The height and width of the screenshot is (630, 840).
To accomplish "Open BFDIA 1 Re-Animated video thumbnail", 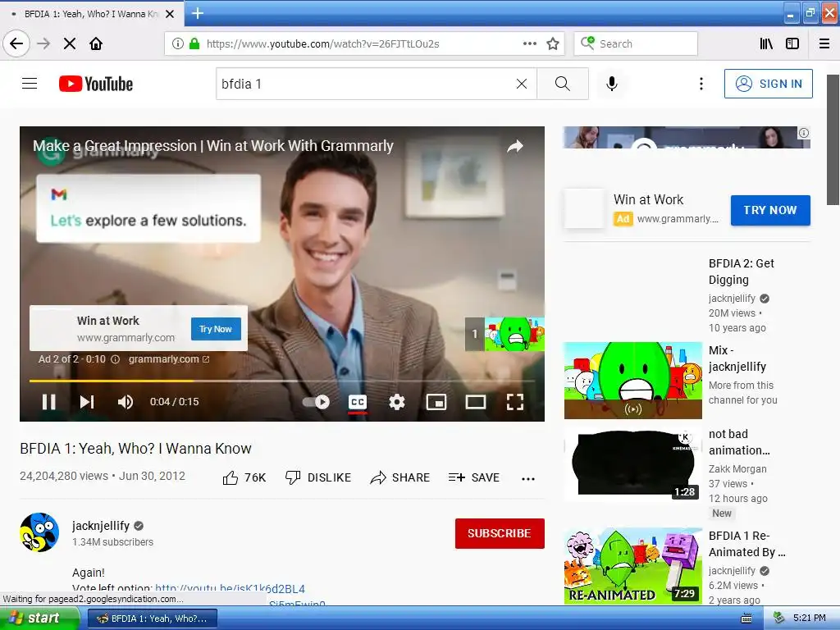I will [x=633, y=566].
